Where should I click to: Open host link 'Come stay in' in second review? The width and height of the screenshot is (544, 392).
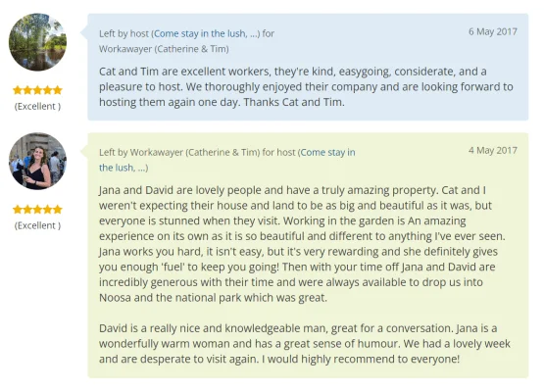(x=327, y=152)
